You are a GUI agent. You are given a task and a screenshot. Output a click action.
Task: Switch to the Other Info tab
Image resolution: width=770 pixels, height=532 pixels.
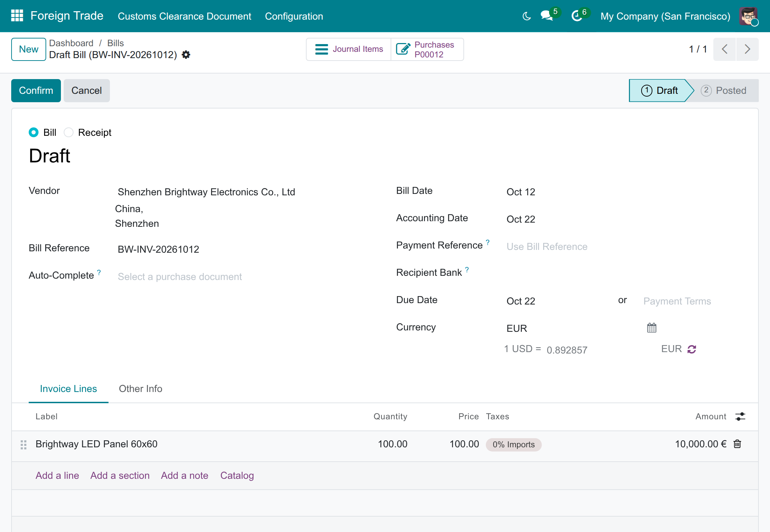pyautogui.click(x=141, y=389)
